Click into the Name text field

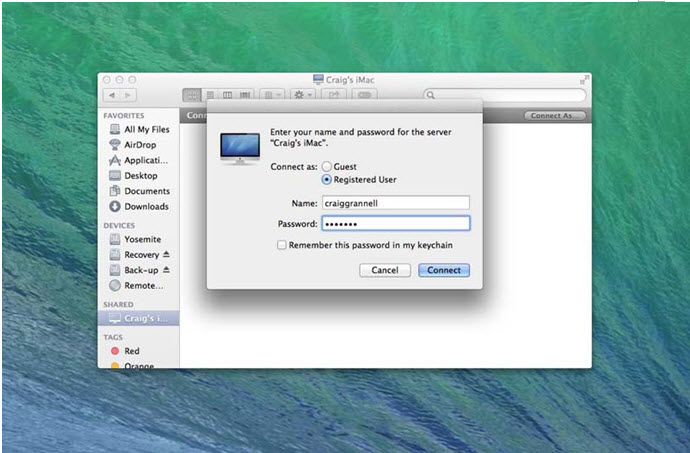pyautogui.click(x=395, y=203)
